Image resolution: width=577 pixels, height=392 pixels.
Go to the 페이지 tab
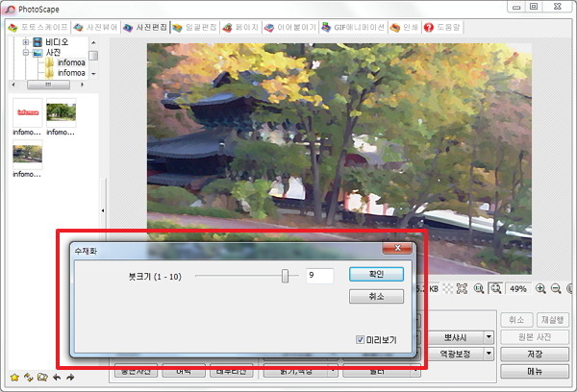(x=240, y=27)
